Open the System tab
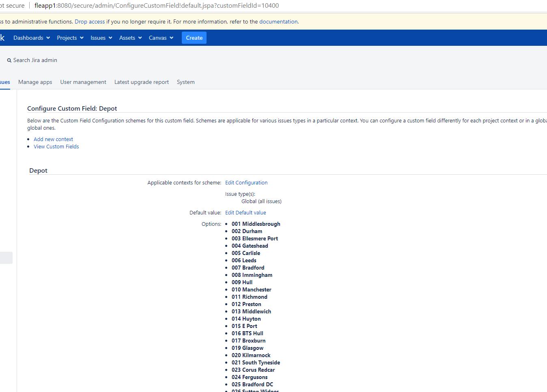This screenshot has width=547, height=392. point(186,82)
